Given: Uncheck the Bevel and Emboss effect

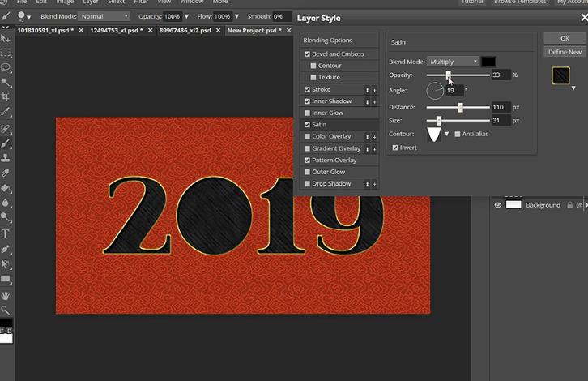Looking at the screenshot, I should pyautogui.click(x=307, y=54).
